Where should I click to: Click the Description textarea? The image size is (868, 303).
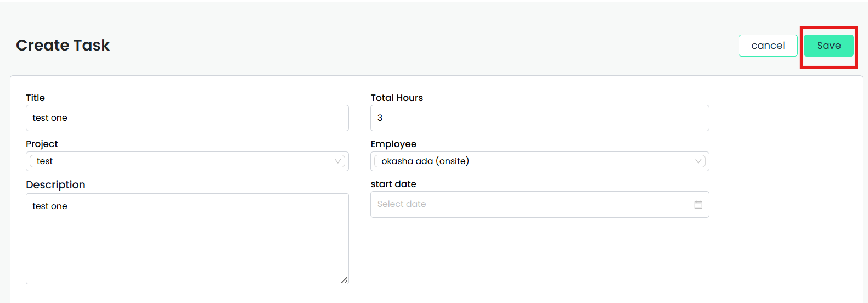coord(187,239)
